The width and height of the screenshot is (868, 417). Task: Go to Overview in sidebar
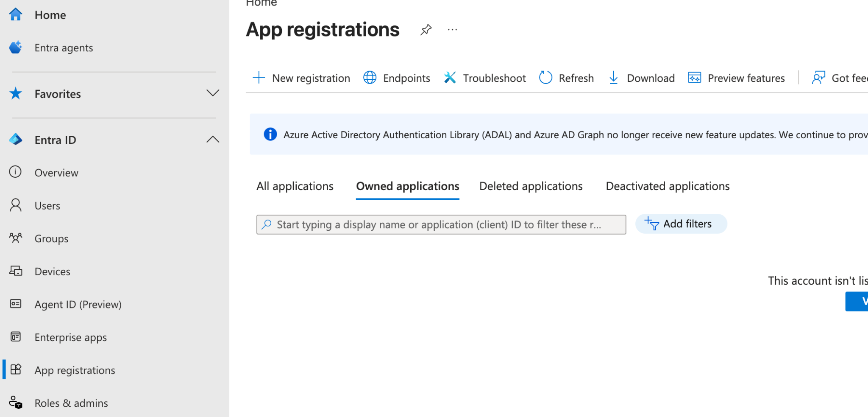56,173
